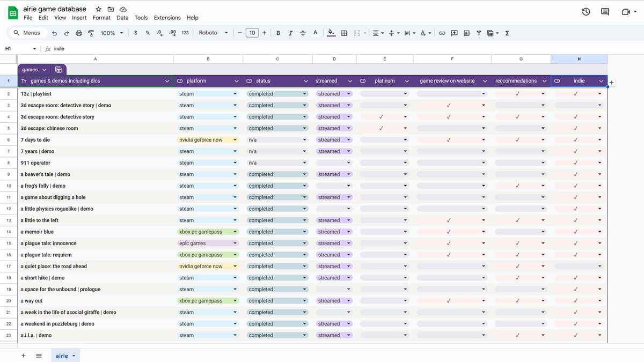
Task: Open the Data menu
Action: [x=122, y=18]
